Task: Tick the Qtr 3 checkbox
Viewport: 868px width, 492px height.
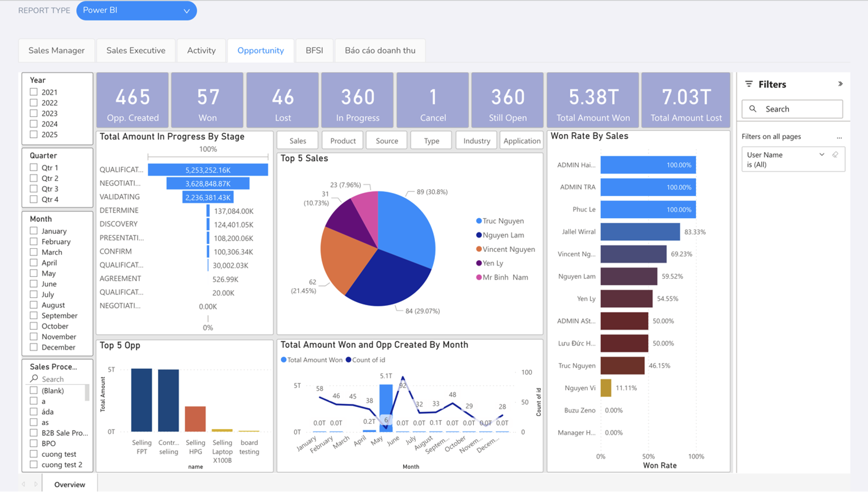Action: (x=34, y=189)
